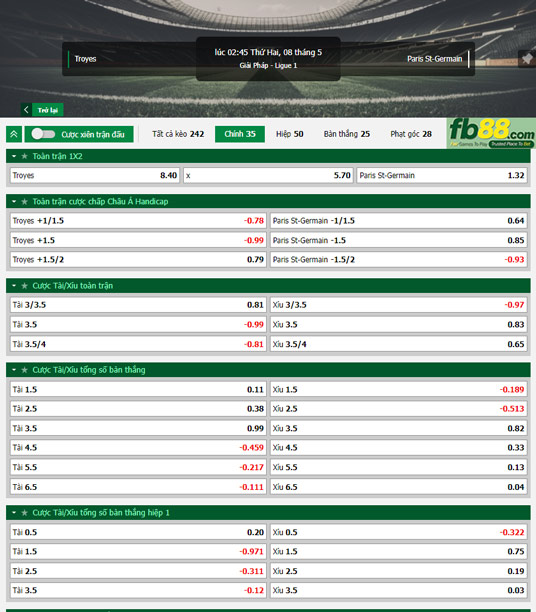
Task: Choose first-half Xỉu 1.5 at 0.75
Action: (x=398, y=552)
